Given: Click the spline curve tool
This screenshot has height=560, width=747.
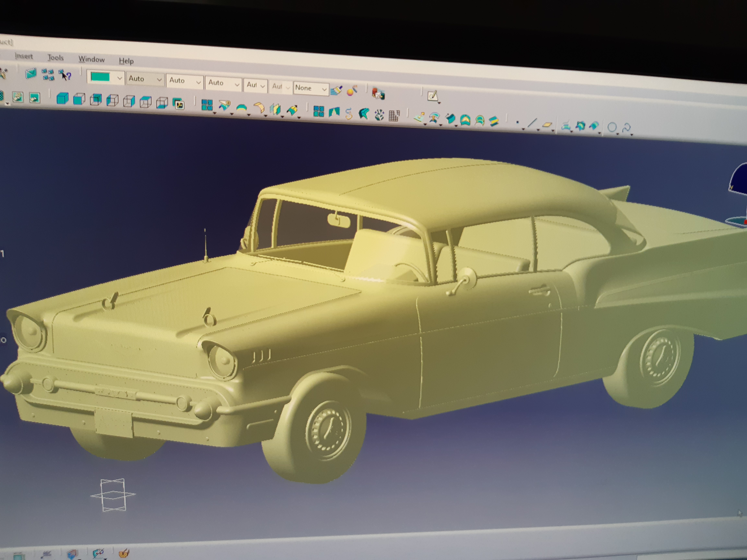Looking at the screenshot, I should point(627,128).
